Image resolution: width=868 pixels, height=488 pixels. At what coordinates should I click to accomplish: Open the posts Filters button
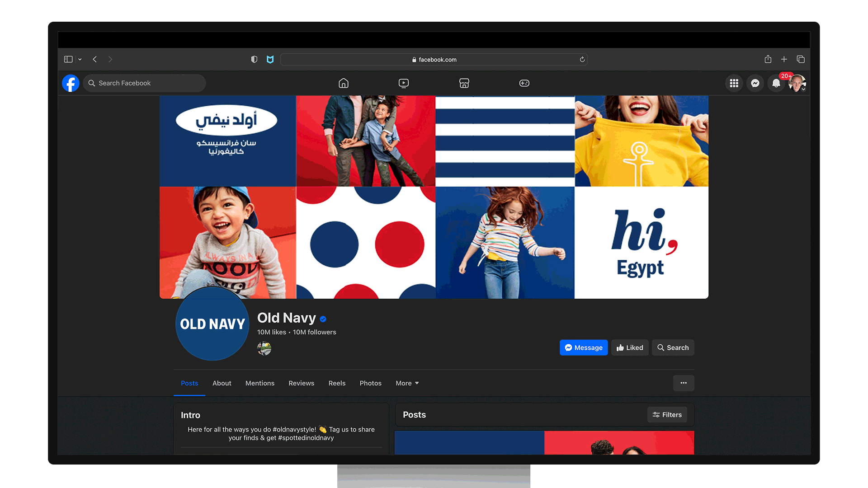pyautogui.click(x=667, y=415)
